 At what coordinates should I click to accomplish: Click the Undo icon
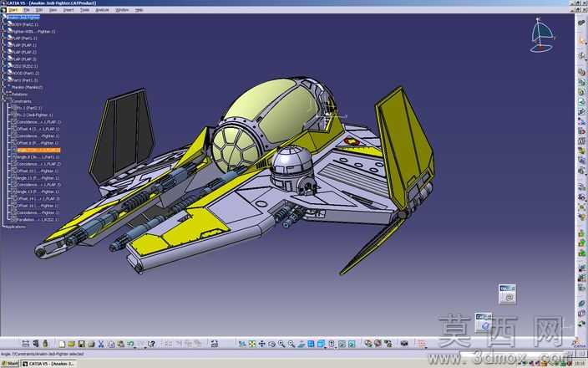pos(130,344)
